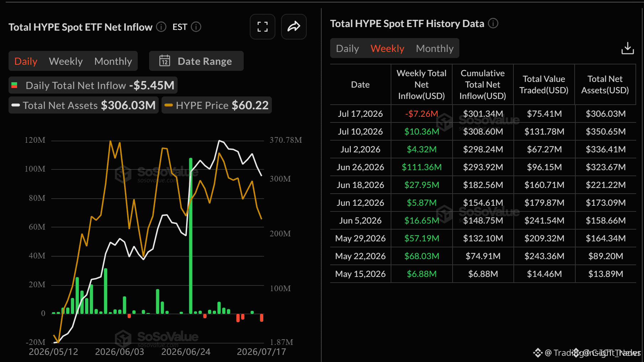Click the share arrow icon

click(294, 27)
